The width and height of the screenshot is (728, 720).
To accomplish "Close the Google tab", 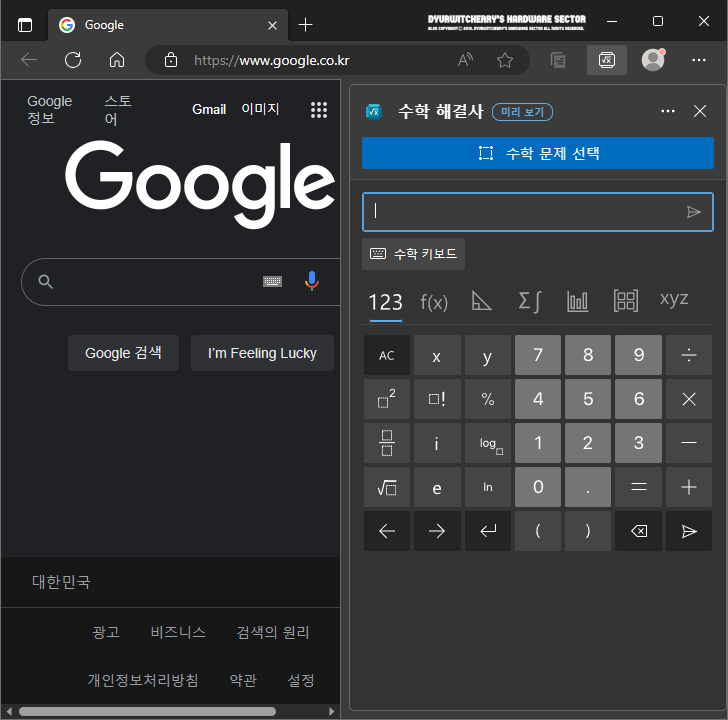I will (x=273, y=26).
